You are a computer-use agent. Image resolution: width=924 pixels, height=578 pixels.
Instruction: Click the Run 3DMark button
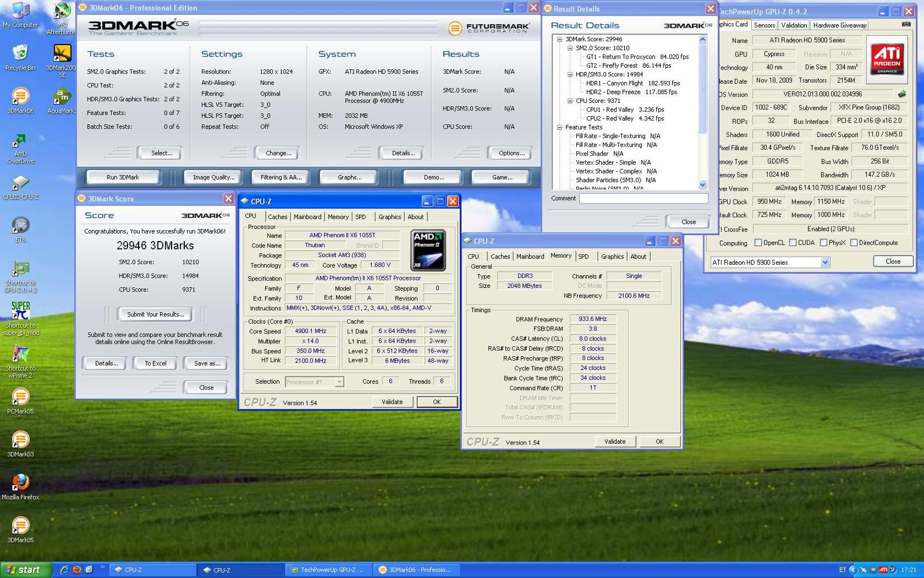click(x=122, y=177)
